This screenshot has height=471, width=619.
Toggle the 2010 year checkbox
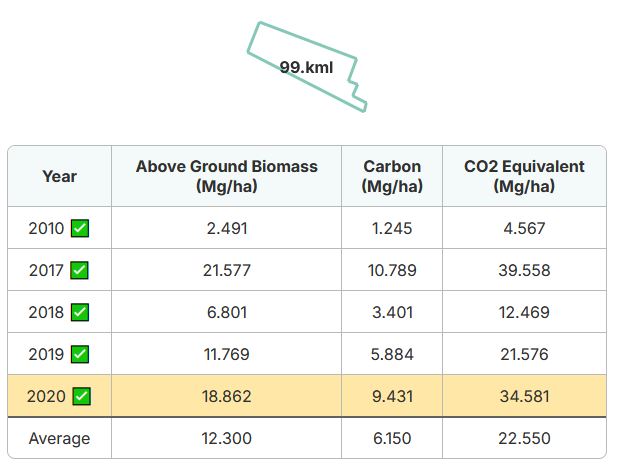tap(80, 228)
